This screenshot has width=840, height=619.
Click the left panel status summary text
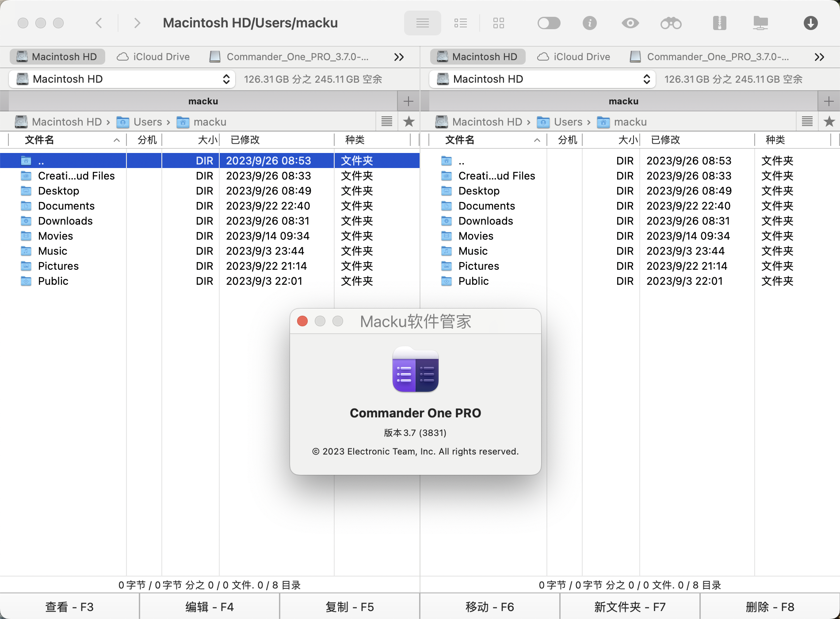coord(210,585)
